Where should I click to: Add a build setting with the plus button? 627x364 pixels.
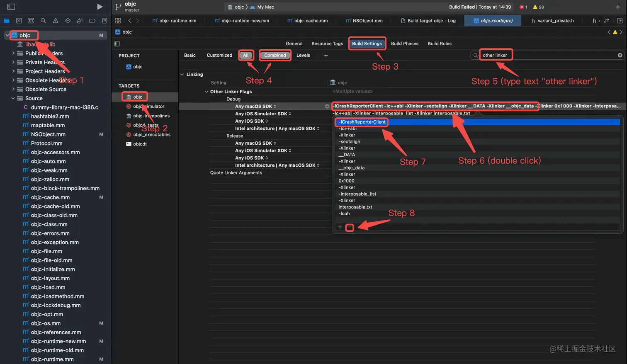(326, 55)
